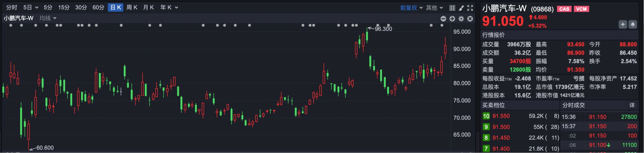644x153 pixels.
Task: Click the 95.000 price axis label
Action: coord(462,32)
